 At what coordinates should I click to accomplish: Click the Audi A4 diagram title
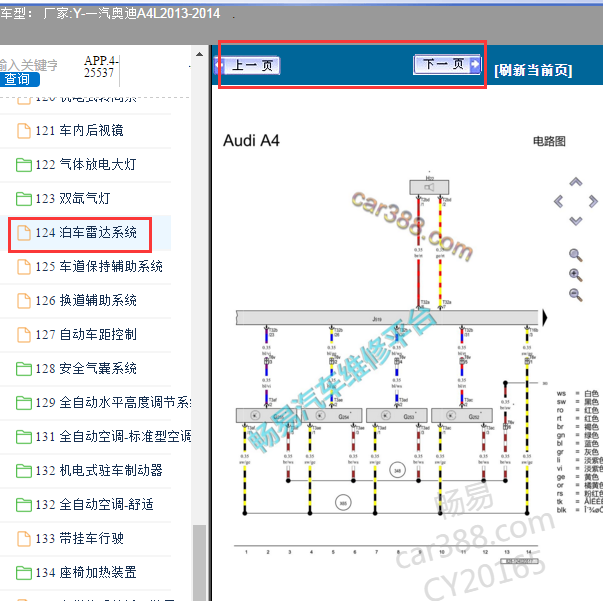pos(252,141)
